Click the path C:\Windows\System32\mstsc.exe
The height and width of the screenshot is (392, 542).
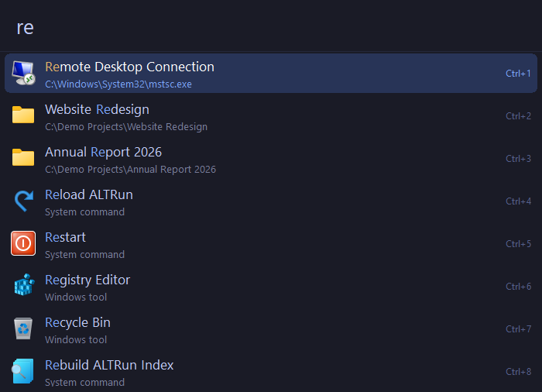[118, 84]
